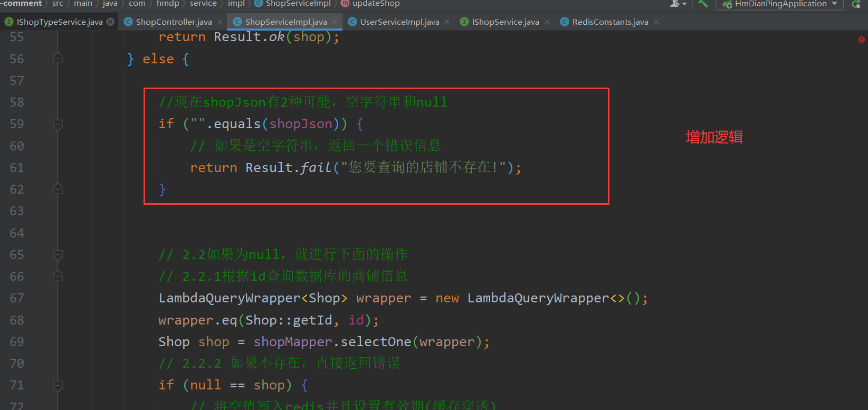Screen dimensions: 868x410
Task: Click line number 58 in gutter
Action: click(x=17, y=102)
